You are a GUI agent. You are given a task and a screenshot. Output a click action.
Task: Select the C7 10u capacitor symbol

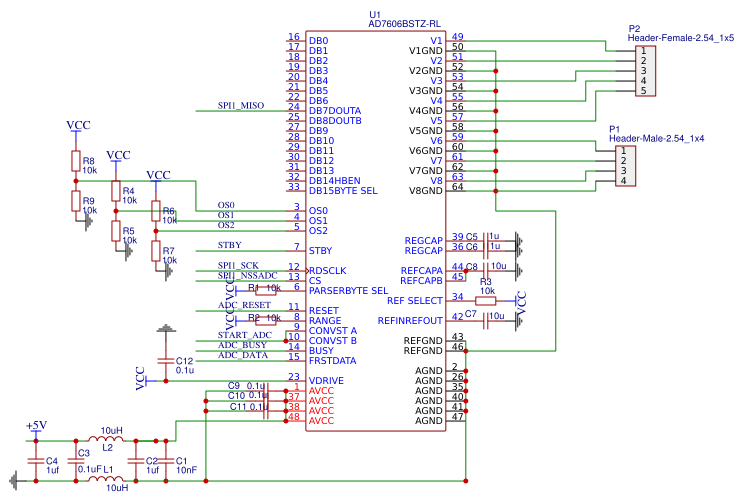(485, 321)
